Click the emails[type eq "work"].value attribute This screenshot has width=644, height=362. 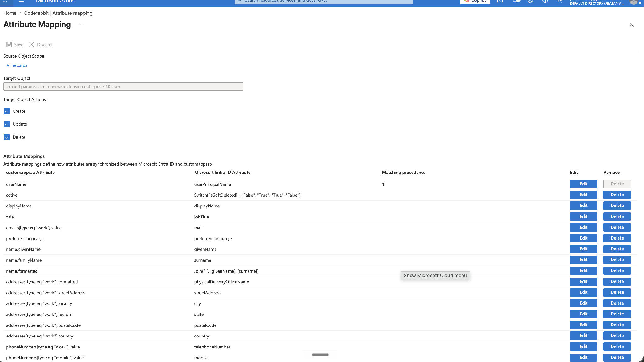click(34, 228)
